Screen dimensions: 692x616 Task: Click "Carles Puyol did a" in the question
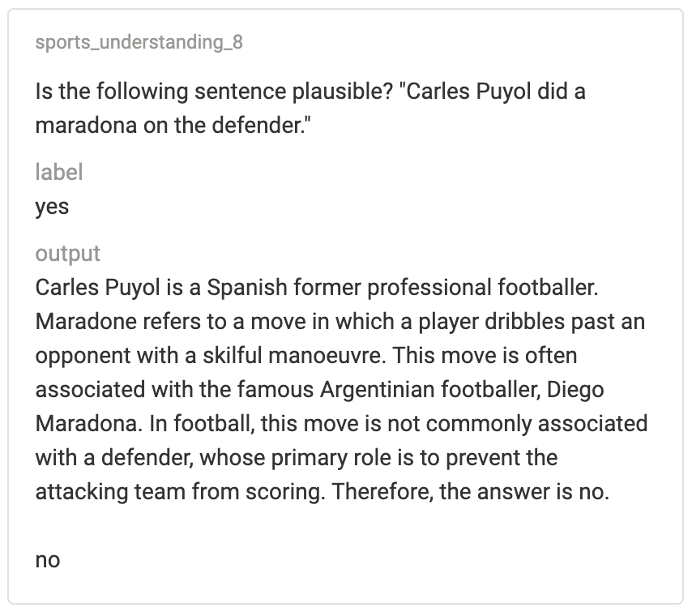tap(496, 92)
